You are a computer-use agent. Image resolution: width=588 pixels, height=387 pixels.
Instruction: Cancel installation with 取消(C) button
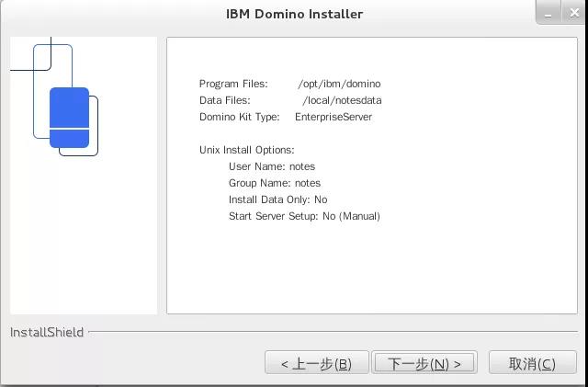click(x=533, y=362)
